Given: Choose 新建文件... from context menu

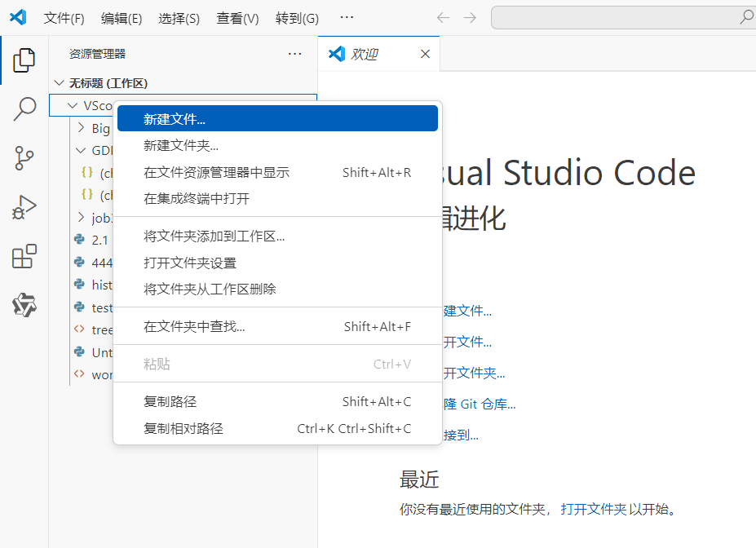Looking at the screenshot, I should pos(278,118).
